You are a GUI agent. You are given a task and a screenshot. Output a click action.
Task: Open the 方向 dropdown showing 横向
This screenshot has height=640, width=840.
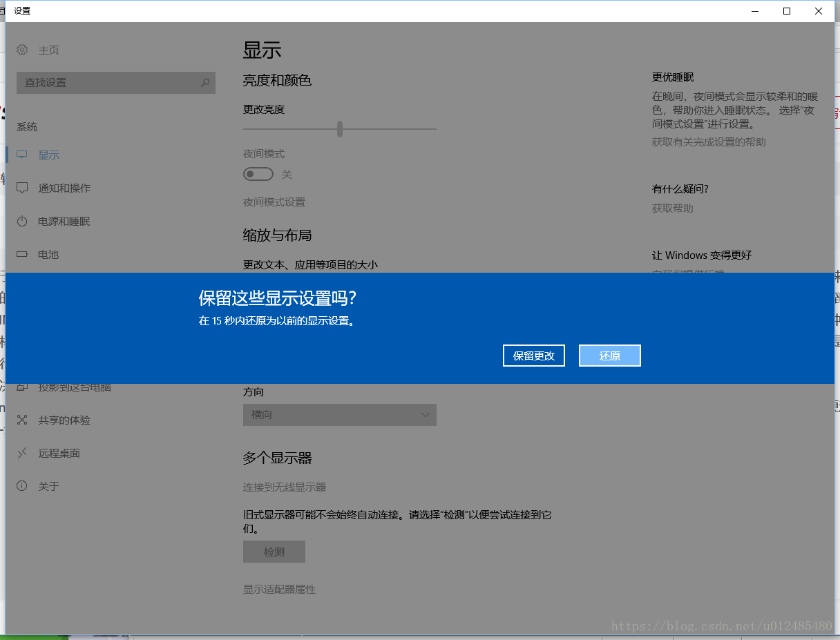click(x=339, y=415)
